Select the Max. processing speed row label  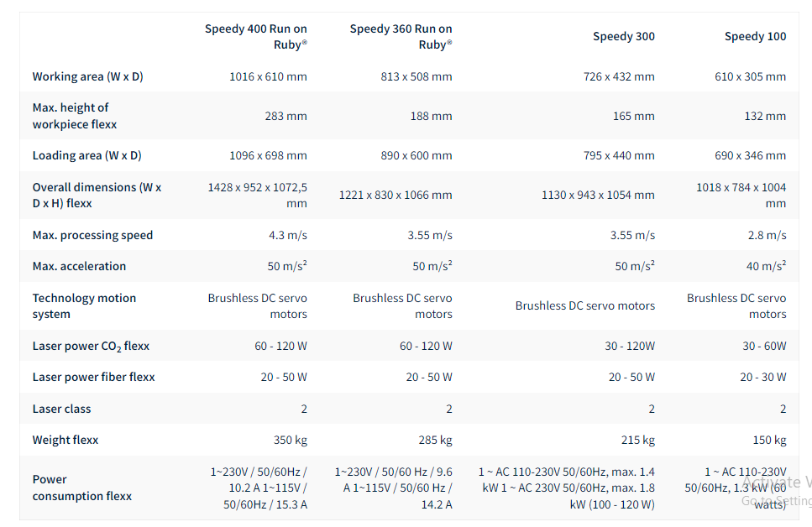coord(92,235)
